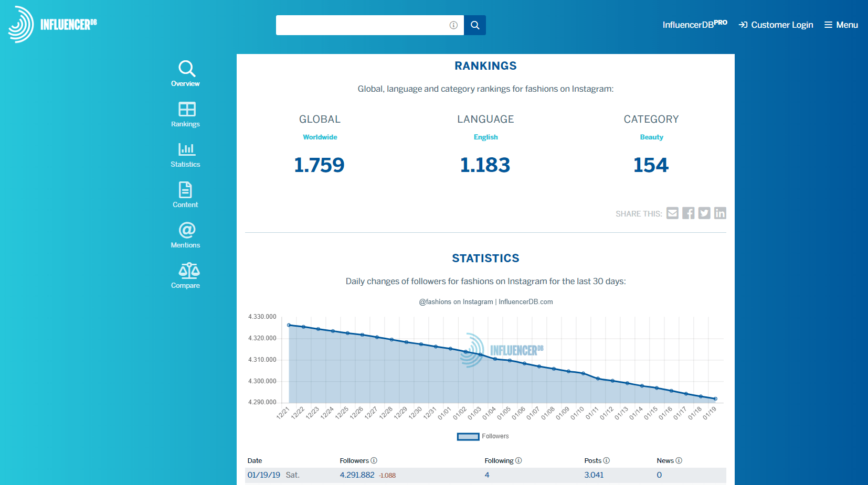
Task: Open Customer Login
Action: coord(776,25)
